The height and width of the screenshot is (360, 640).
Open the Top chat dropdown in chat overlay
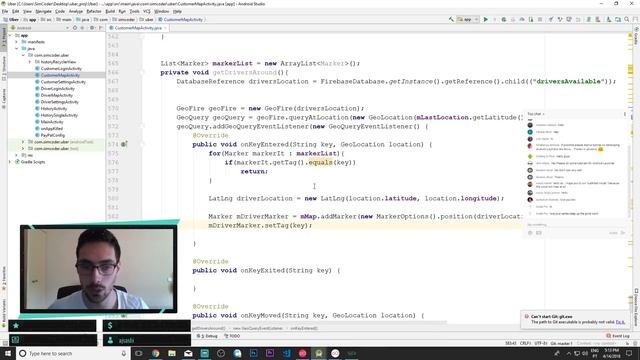[x=536, y=114]
